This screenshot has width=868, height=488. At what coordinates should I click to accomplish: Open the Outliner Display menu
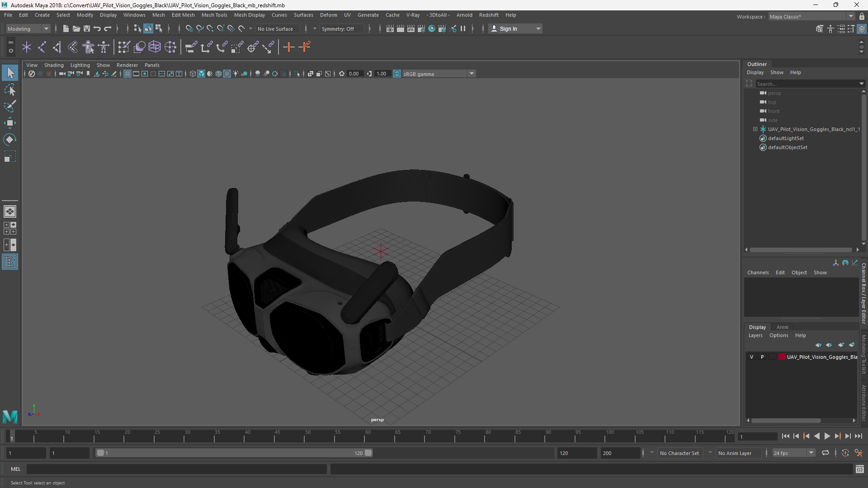(755, 72)
